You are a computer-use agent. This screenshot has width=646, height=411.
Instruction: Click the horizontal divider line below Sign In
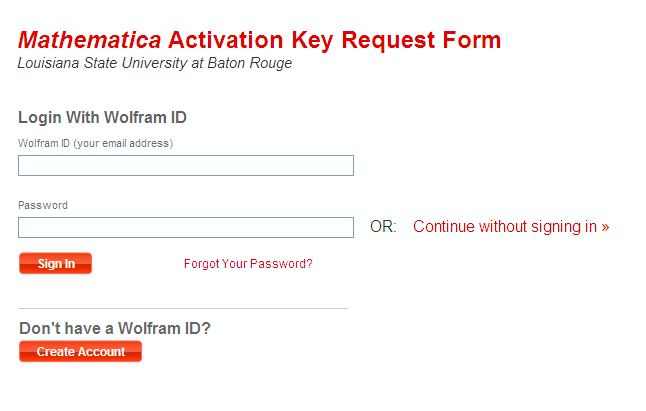[x=183, y=309]
